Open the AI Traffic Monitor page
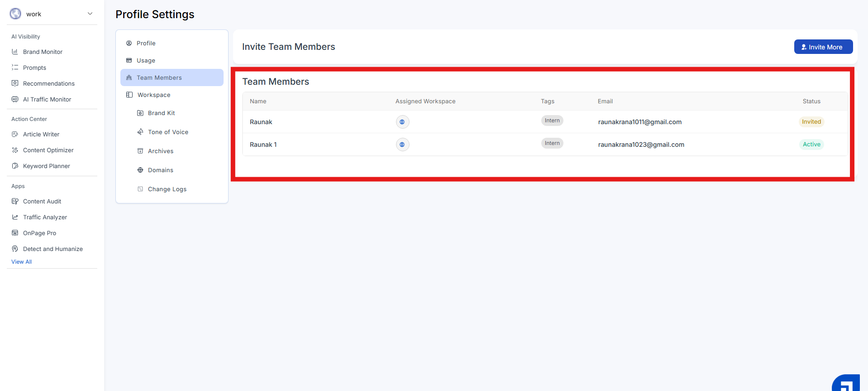 point(47,99)
